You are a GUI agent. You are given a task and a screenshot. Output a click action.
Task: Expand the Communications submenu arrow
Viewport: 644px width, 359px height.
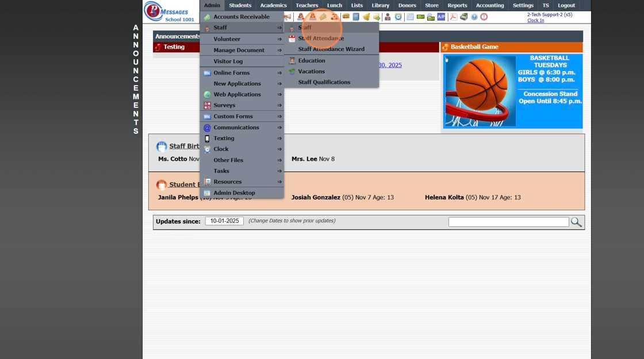279,128
